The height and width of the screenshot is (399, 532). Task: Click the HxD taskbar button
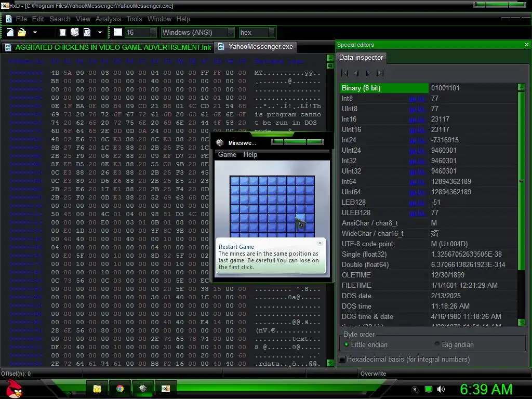click(x=166, y=389)
